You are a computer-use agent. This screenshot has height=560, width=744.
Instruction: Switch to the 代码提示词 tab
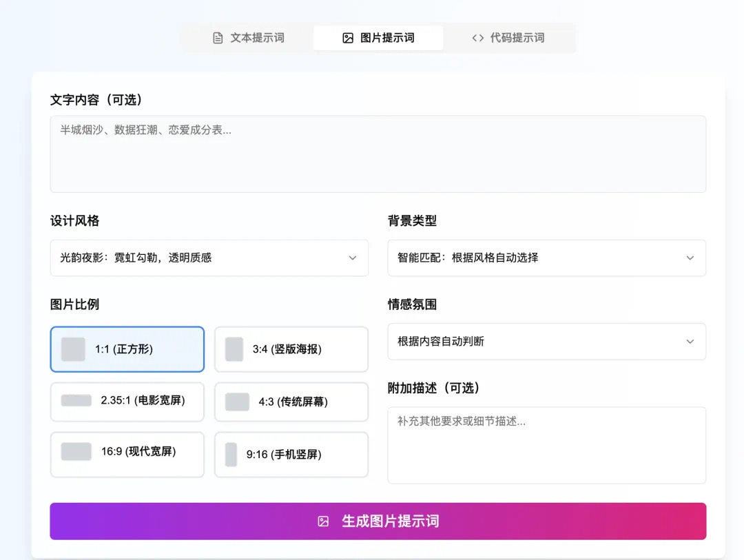pyautogui.click(x=508, y=38)
